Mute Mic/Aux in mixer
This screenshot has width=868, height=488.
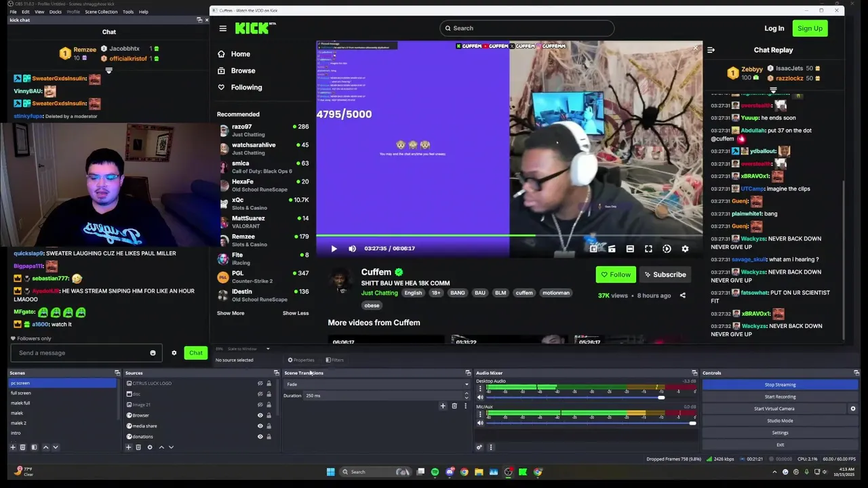(x=480, y=423)
